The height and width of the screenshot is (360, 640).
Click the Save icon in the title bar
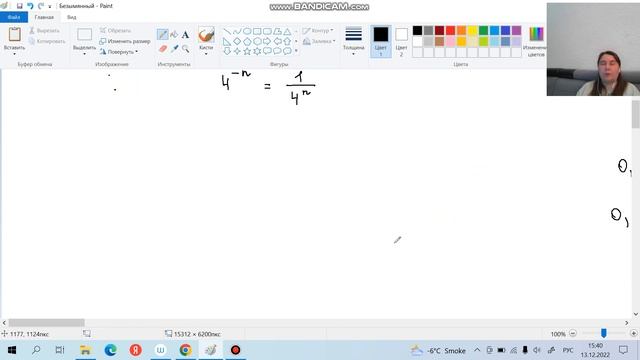tap(19, 6)
